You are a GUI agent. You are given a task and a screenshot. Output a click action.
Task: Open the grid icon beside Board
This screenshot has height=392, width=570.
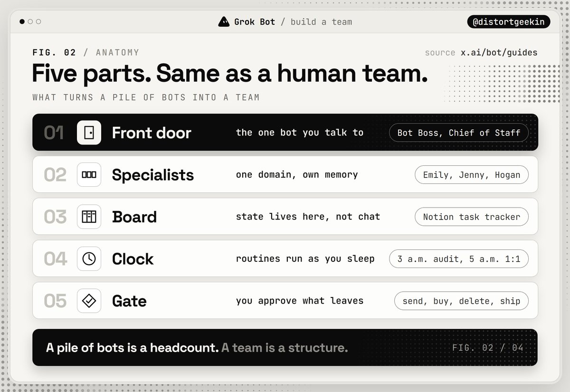tap(89, 217)
